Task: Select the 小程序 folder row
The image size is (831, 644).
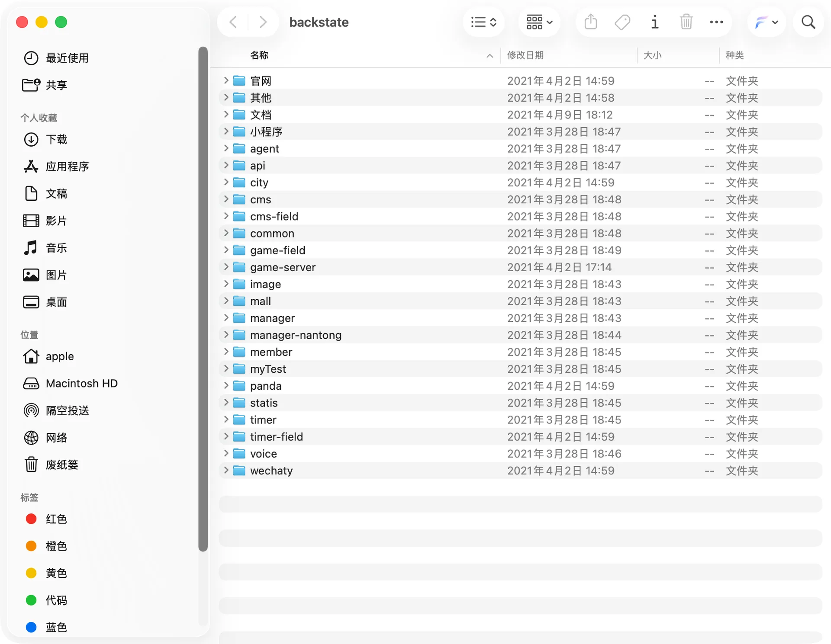Action: pos(520,131)
